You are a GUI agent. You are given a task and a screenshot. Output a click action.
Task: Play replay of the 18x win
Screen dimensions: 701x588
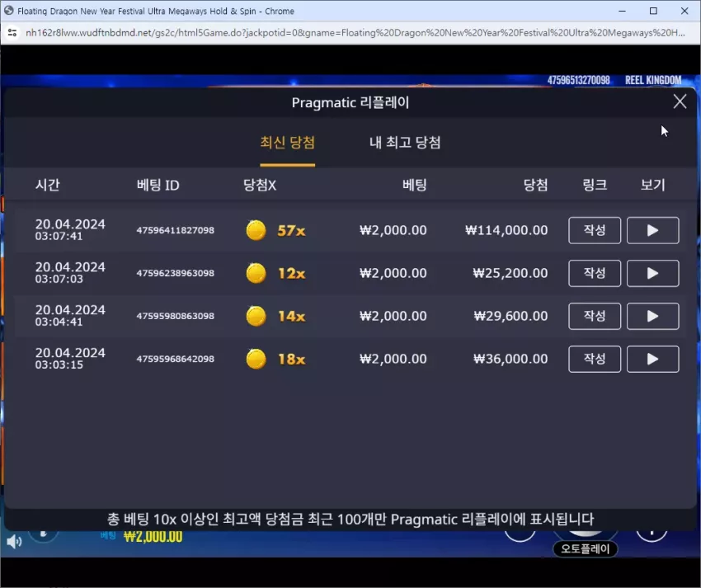[652, 359]
